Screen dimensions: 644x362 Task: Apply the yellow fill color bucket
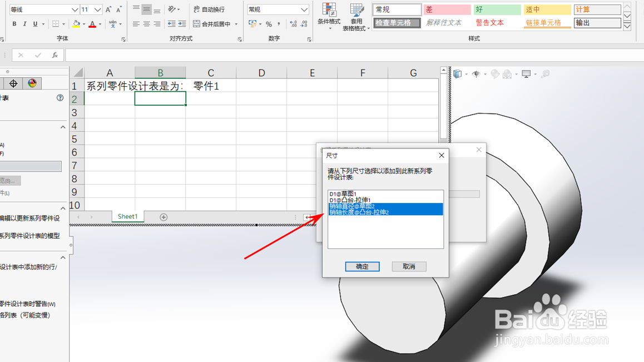pos(76,24)
